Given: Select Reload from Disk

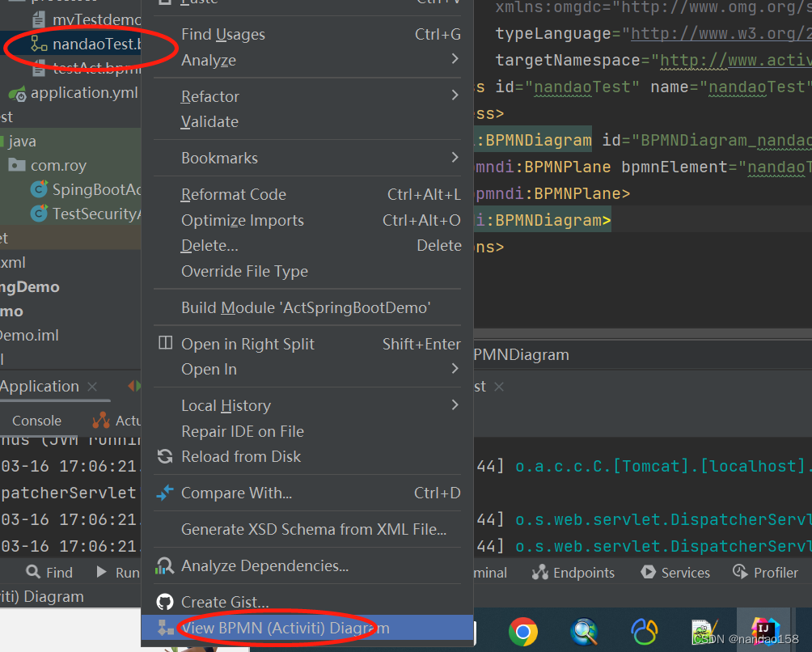Looking at the screenshot, I should tap(307, 456).
